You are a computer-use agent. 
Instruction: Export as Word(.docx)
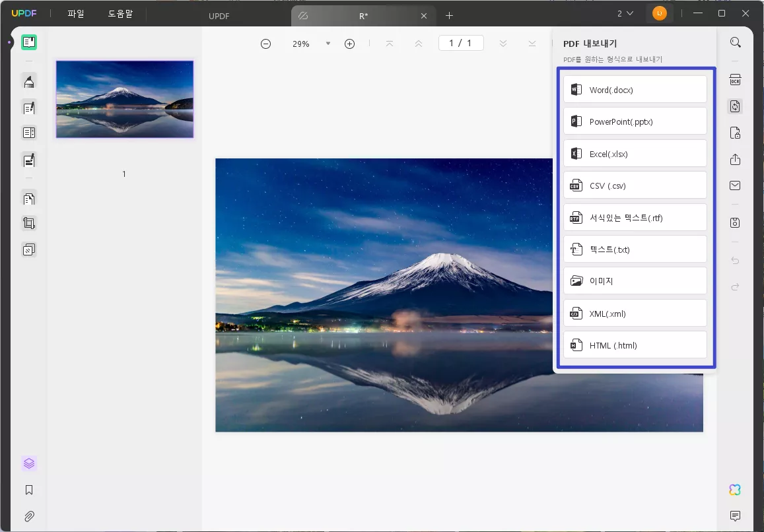pos(635,90)
